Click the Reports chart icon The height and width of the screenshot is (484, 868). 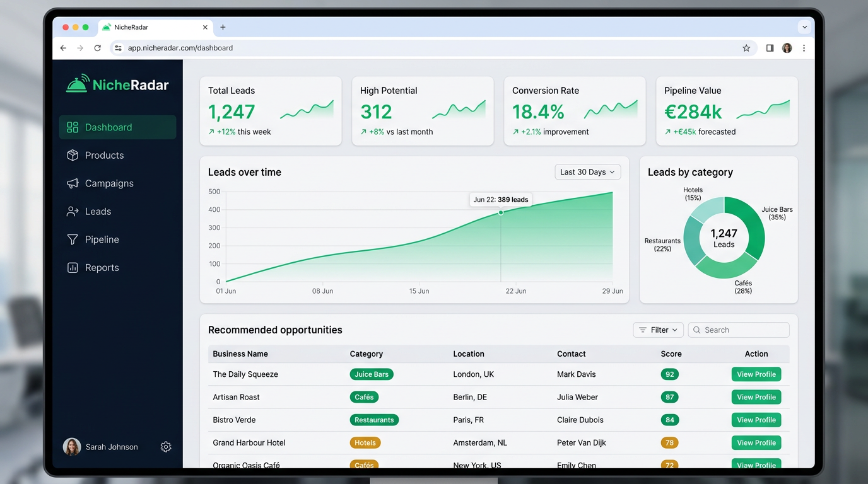pyautogui.click(x=73, y=267)
